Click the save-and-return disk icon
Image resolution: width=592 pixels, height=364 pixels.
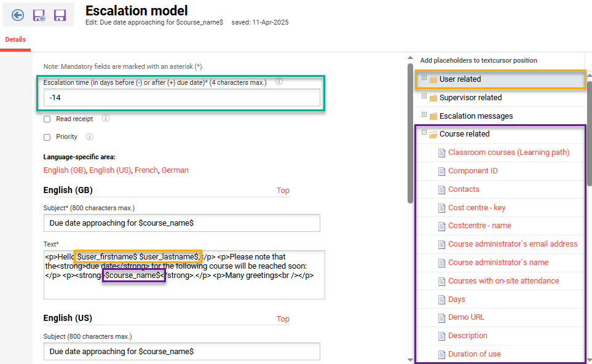click(x=38, y=15)
